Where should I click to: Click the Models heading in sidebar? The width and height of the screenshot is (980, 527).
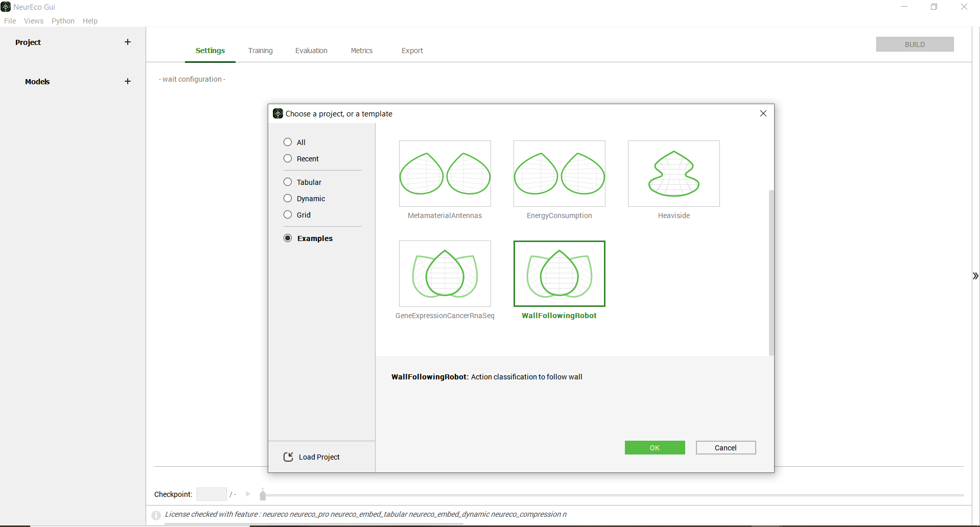click(37, 82)
